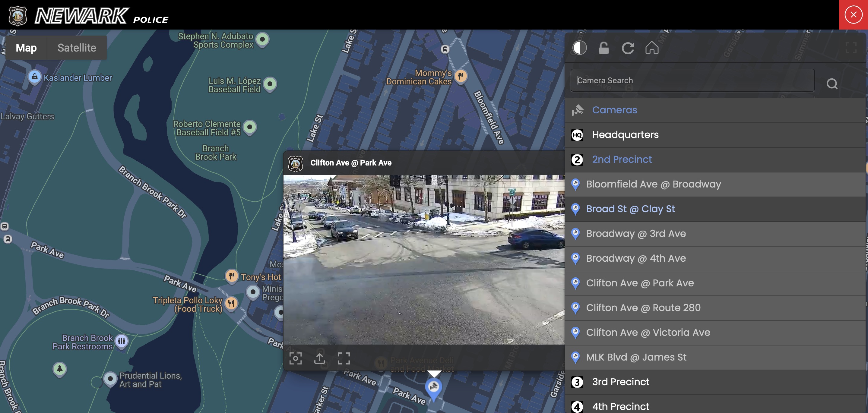Open the Clifton Ave @ Route 280 camera
The height and width of the screenshot is (413, 868).
[x=643, y=307]
